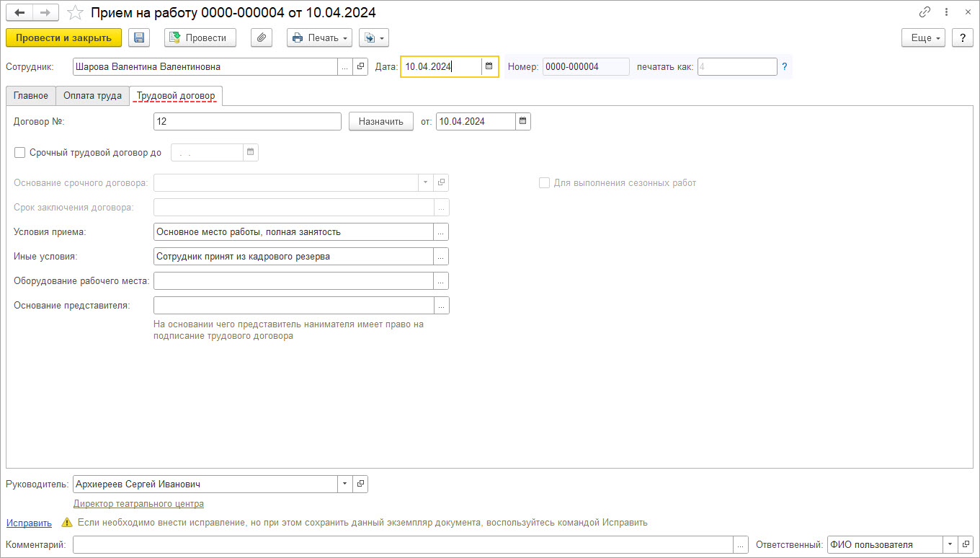Screen dimensions: 980x558
Task: Add document to favorites with star
Action: tap(75, 13)
